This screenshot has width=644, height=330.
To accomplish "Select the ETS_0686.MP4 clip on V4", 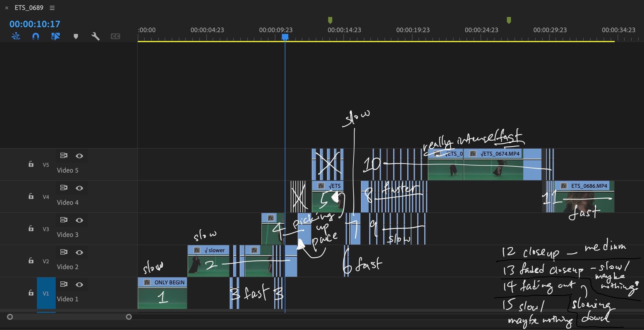I will tap(584, 197).
